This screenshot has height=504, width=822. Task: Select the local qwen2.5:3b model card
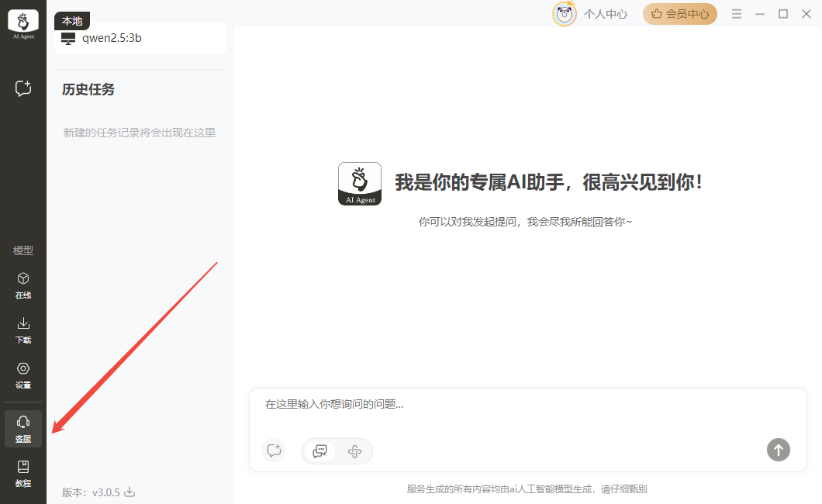coord(140,38)
